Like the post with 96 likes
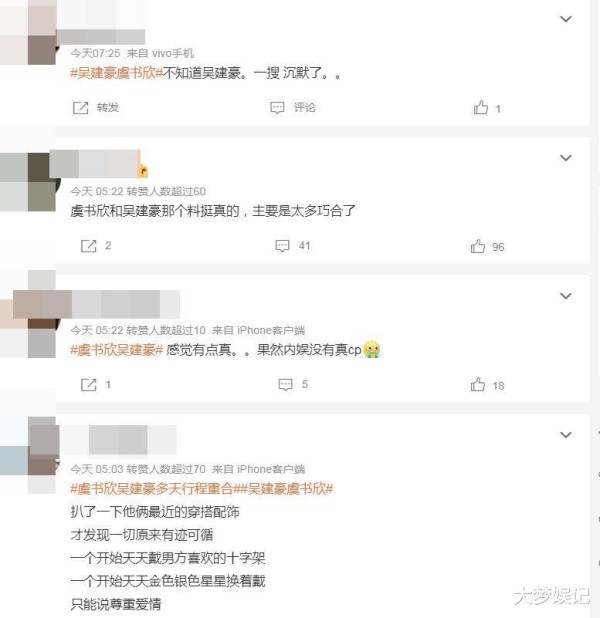Viewport: 600px width, 618px height. (487, 246)
